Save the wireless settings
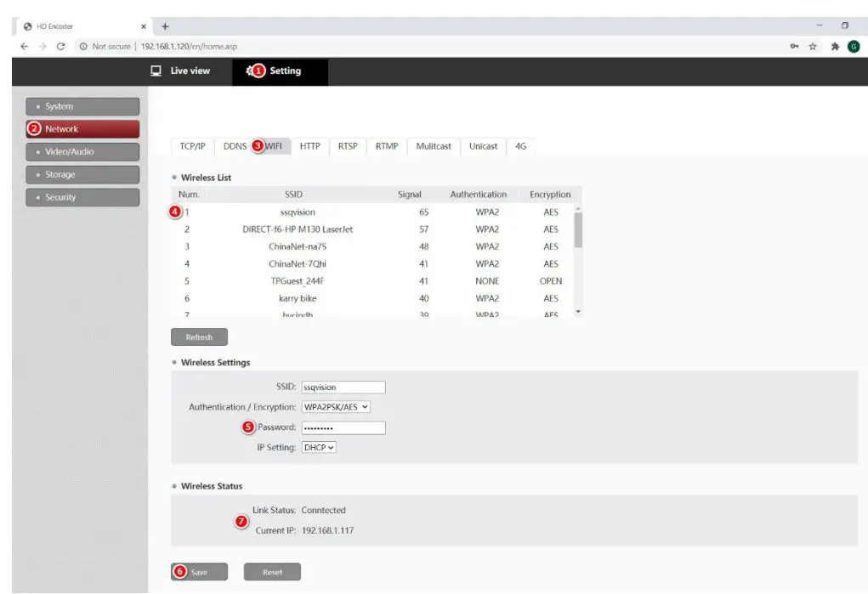The width and height of the screenshot is (868, 594). click(x=199, y=572)
